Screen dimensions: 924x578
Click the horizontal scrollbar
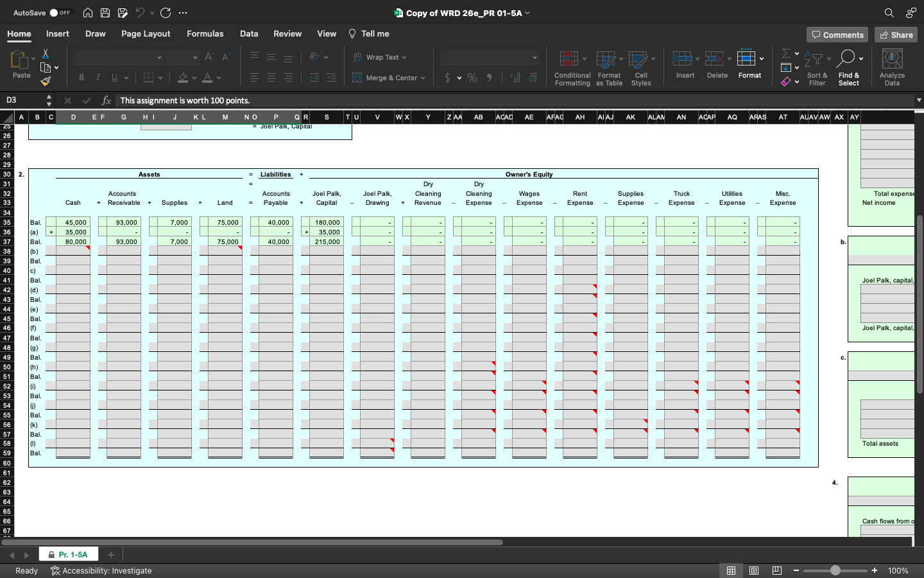click(252, 543)
